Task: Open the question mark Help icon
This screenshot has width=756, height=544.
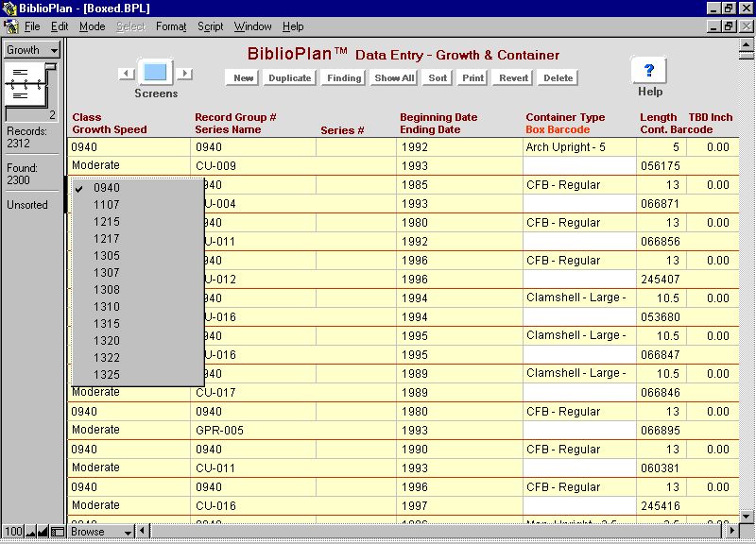Action: click(649, 70)
